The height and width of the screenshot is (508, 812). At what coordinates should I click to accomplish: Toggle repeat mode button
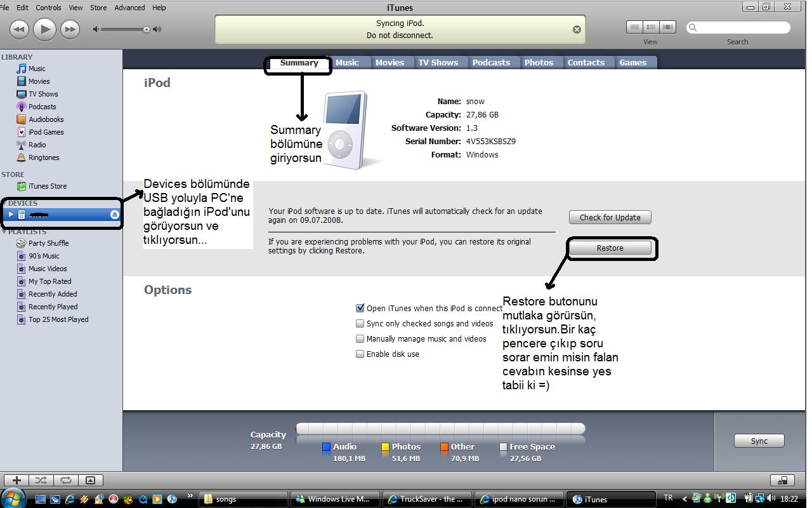(x=65, y=480)
